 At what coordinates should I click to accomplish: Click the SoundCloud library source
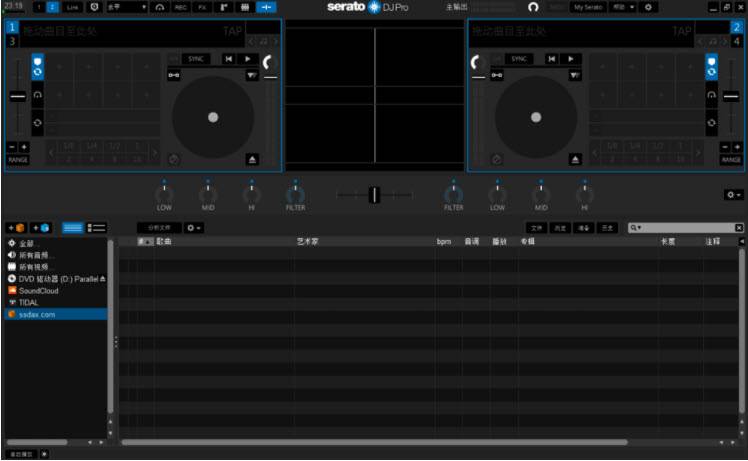click(x=38, y=291)
